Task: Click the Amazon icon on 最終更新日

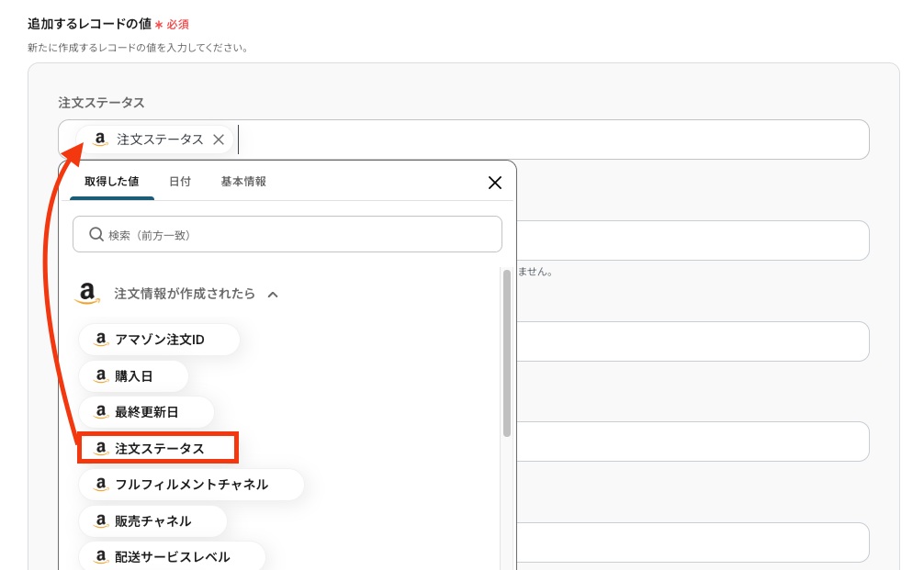Action: (101, 412)
